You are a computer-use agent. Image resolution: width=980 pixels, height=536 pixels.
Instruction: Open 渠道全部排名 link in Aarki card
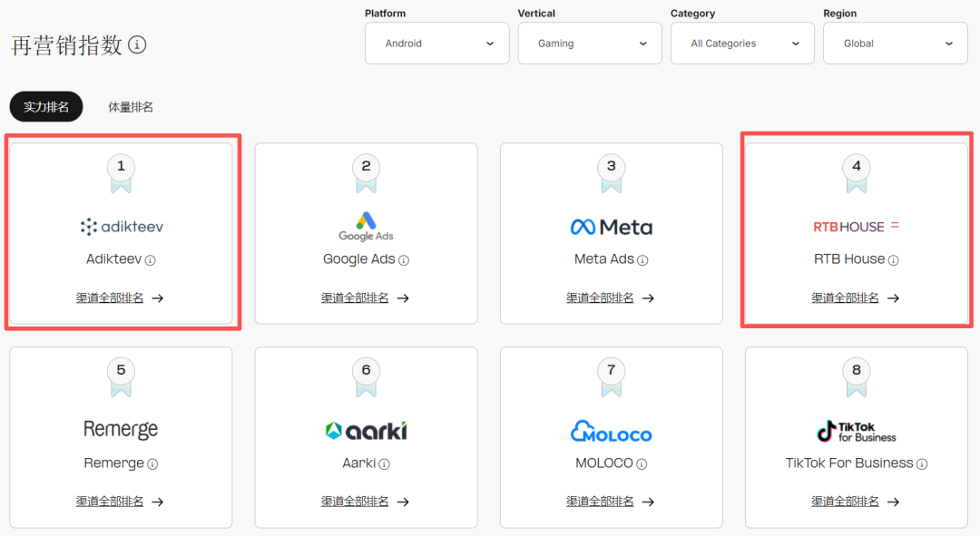[x=365, y=502]
